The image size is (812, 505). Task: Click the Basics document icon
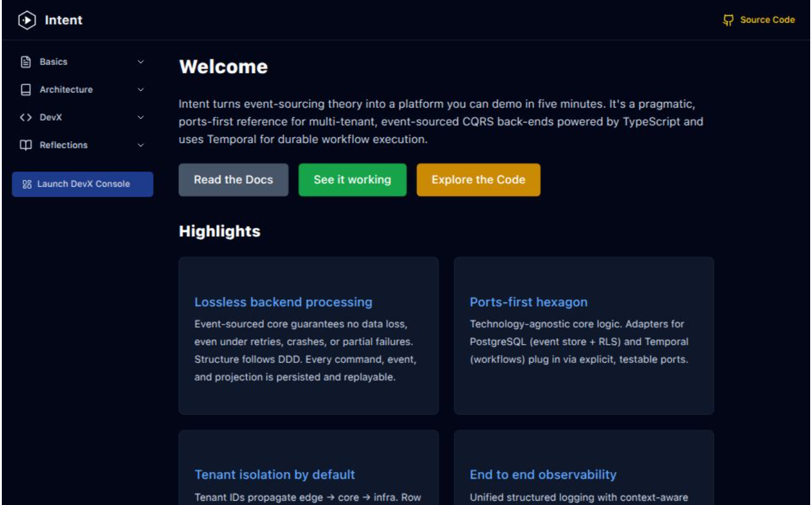click(26, 62)
